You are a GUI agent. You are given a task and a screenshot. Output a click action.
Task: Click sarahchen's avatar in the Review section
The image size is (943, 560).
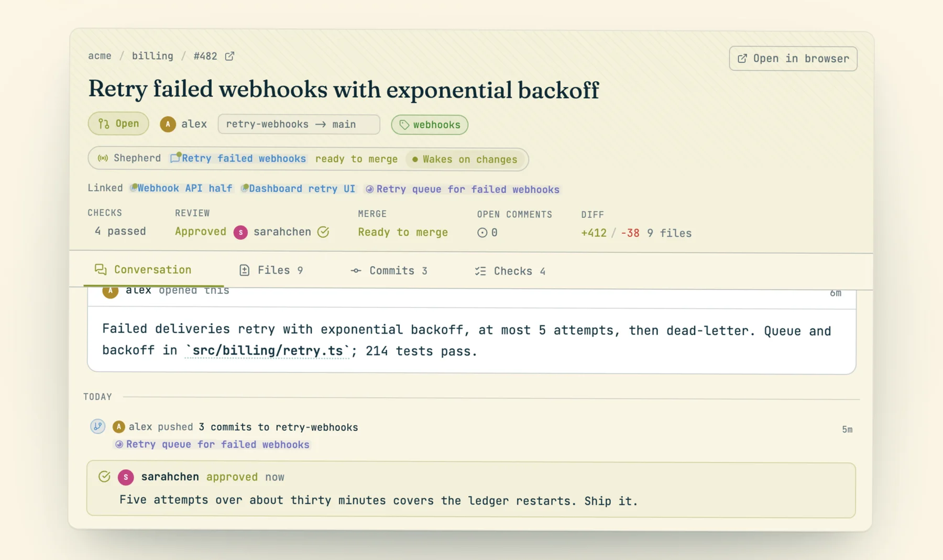240,232
